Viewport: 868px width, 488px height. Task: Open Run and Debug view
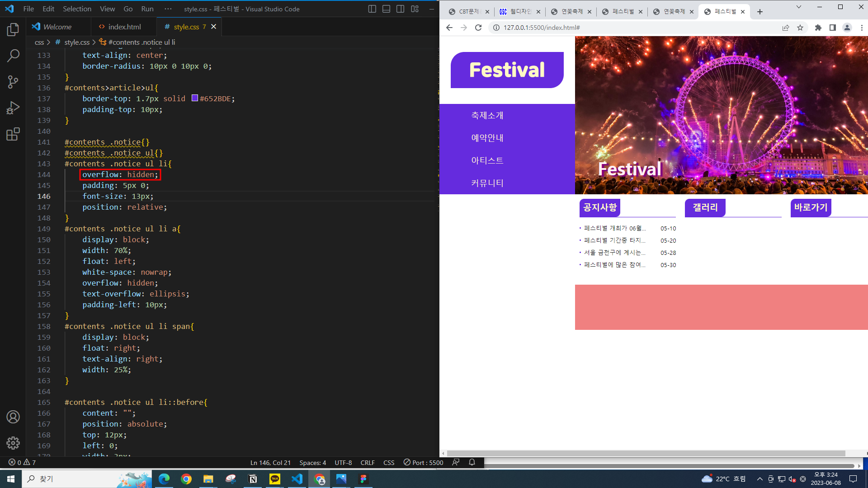[x=13, y=108]
